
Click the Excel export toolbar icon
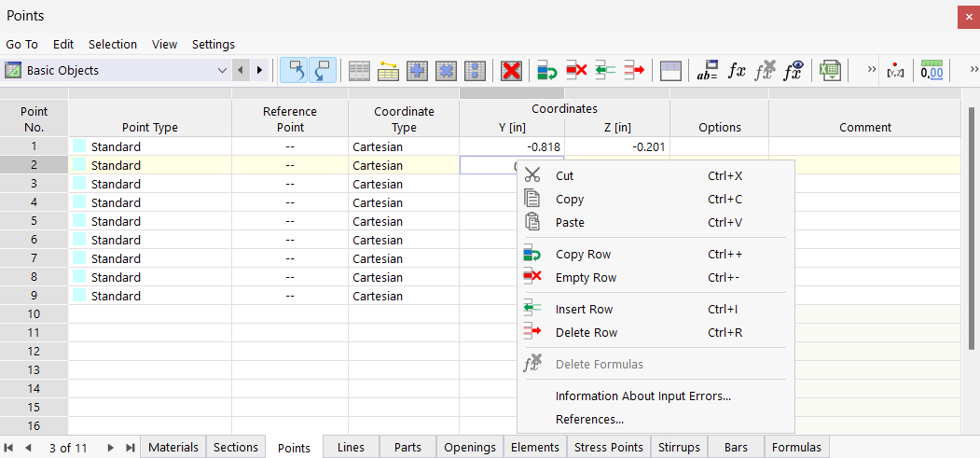(x=830, y=71)
